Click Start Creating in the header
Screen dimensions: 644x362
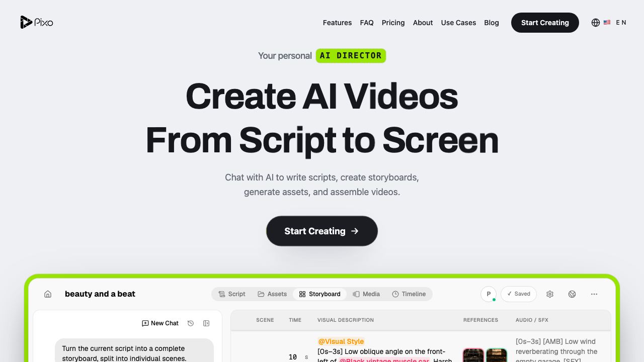(x=545, y=23)
